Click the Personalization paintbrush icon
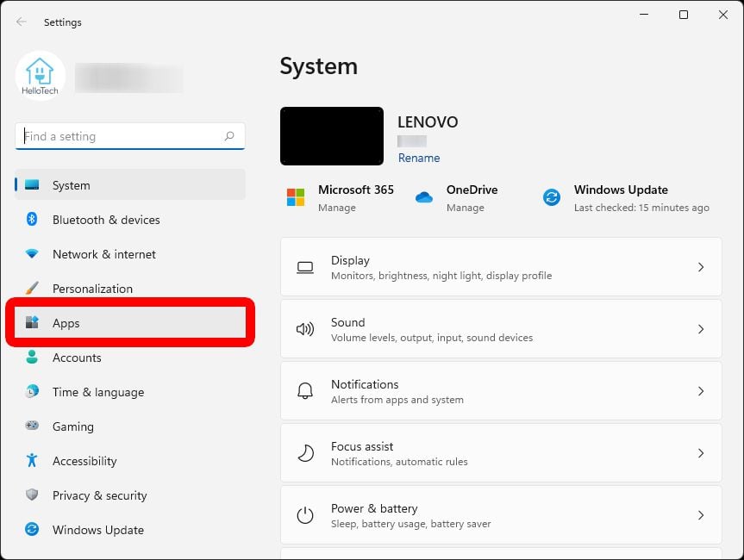744x560 pixels. click(x=32, y=288)
